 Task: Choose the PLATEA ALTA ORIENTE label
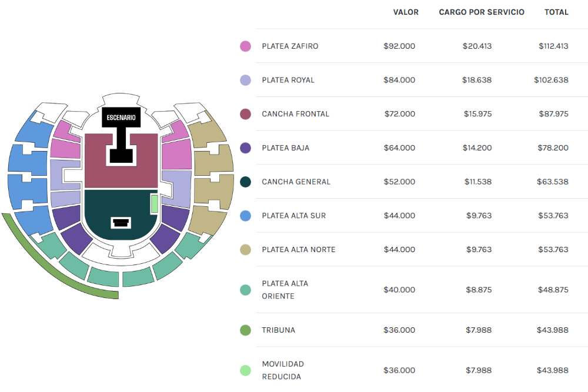point(285,290)
